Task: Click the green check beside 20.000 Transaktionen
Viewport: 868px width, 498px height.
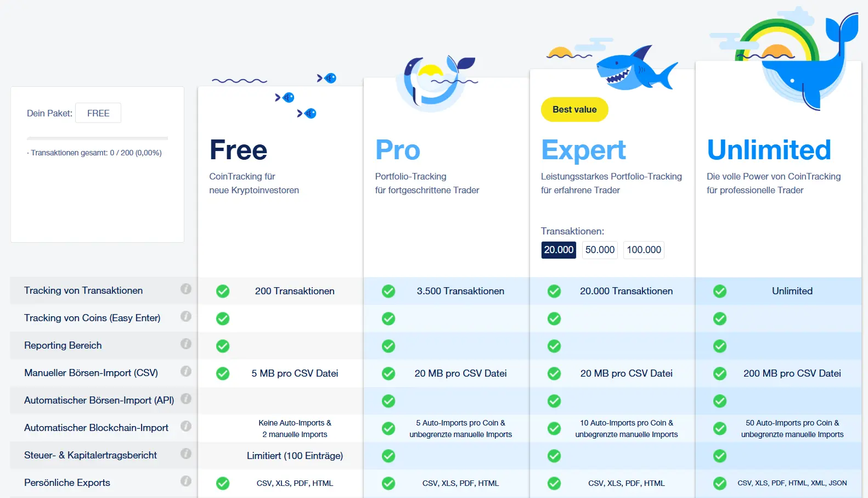Action: pos(554,291)
